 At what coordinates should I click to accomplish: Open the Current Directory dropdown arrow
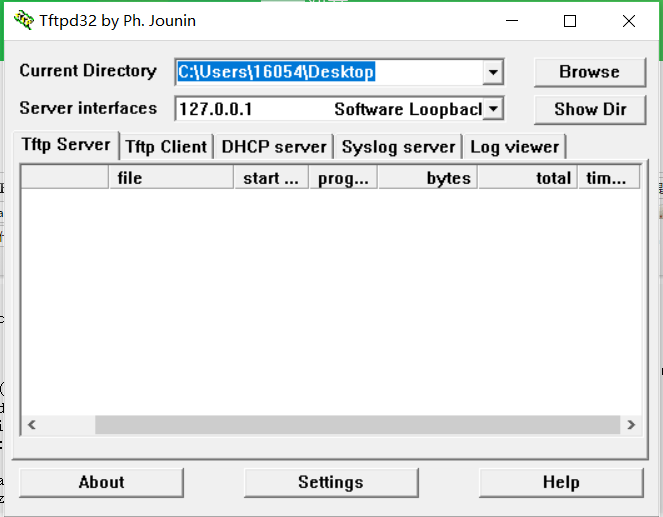point(493,72)
